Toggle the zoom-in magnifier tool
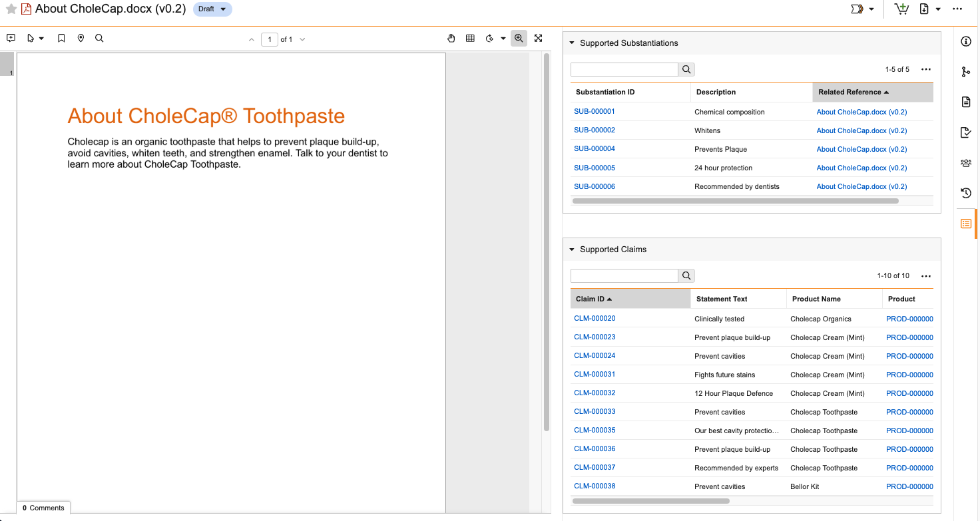 [x=519, y=39]
